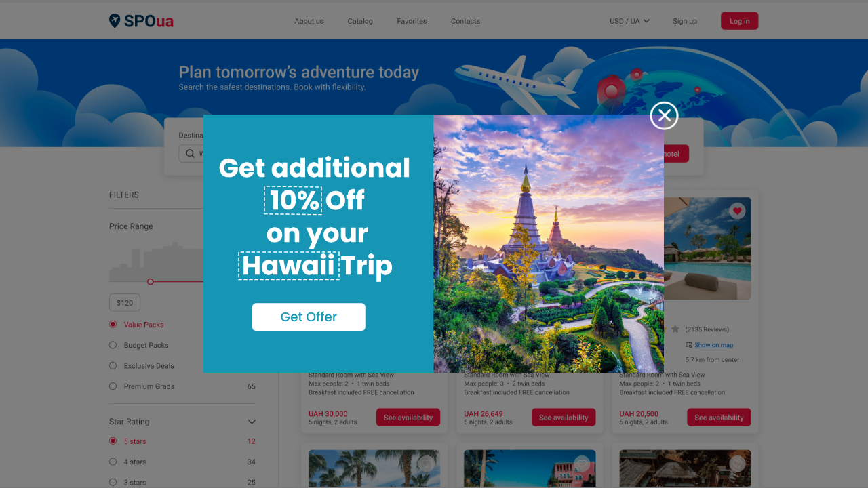Image resolution: width=868 pixels, height=488 pixels.
Task: Favorite the middle bottom hotel card heart
Action: click(x=581, y=464)
